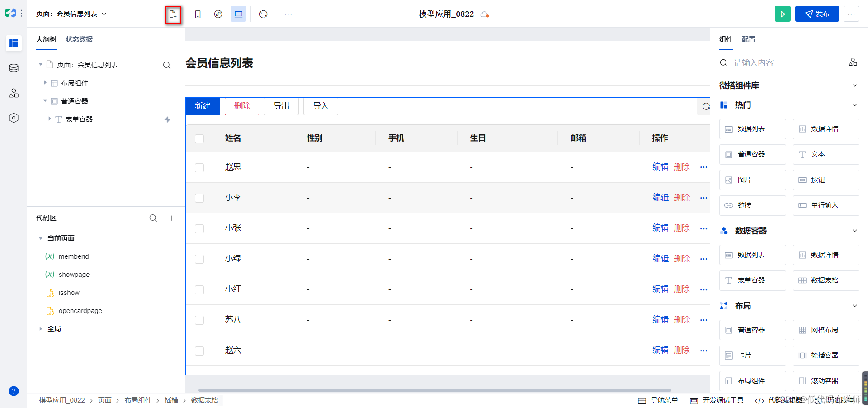868x408 pixels.
Task: Expand the 布局组件 tree node
Action: click(45, 83)
